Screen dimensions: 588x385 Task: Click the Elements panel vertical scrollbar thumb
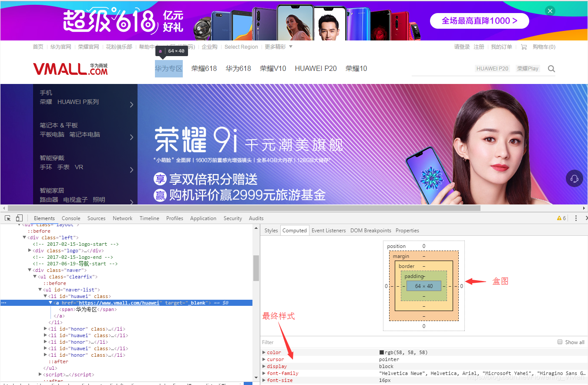(x=256, y=268)
